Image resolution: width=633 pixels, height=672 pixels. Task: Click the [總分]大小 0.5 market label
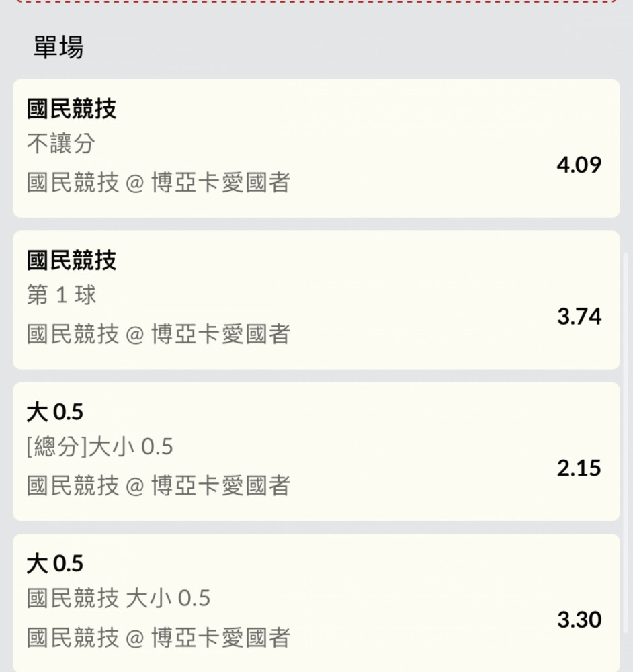pyautogui.click(x=100, y=447)
